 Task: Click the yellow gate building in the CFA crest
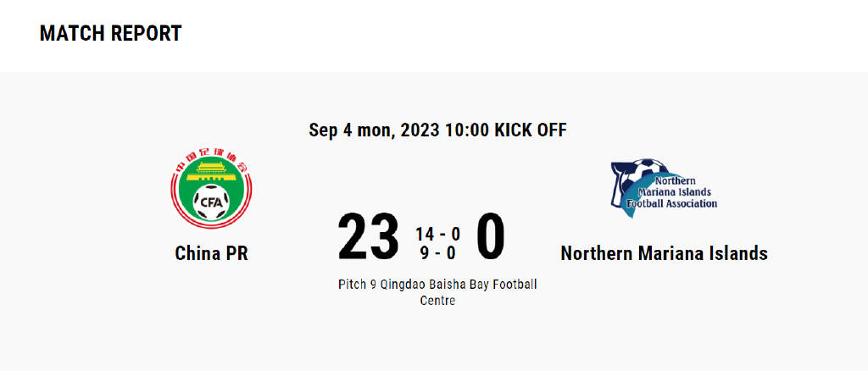coord(211,172)
